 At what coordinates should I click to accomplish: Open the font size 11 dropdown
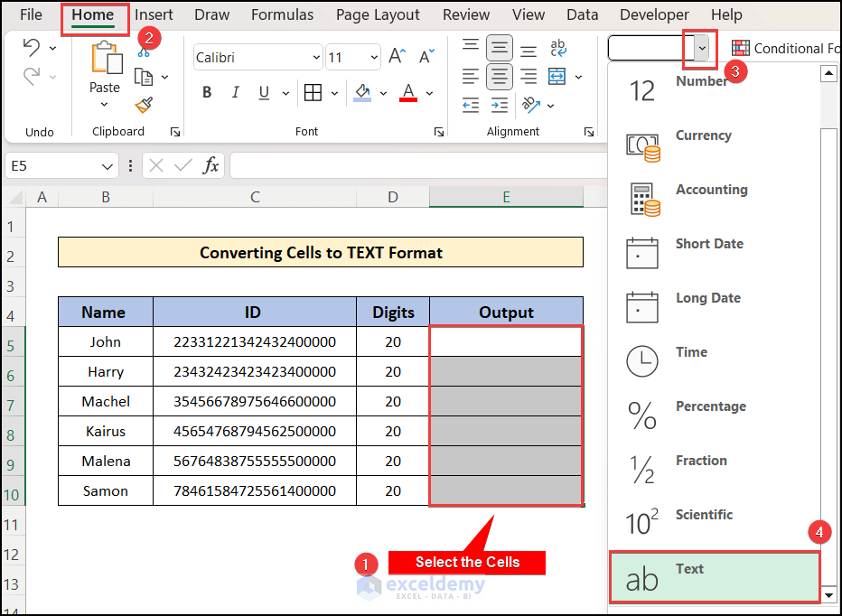(374, 57)
